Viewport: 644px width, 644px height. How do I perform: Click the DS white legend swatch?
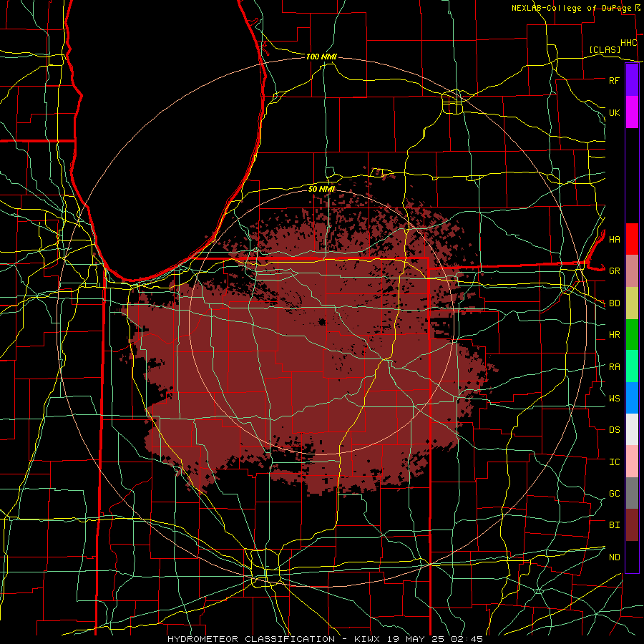tap(632, 429)
